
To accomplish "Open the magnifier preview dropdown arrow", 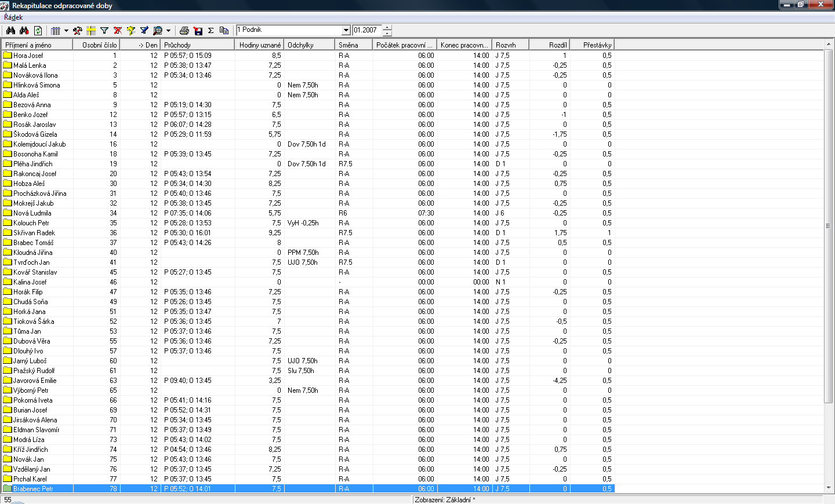I will point(168,31).
